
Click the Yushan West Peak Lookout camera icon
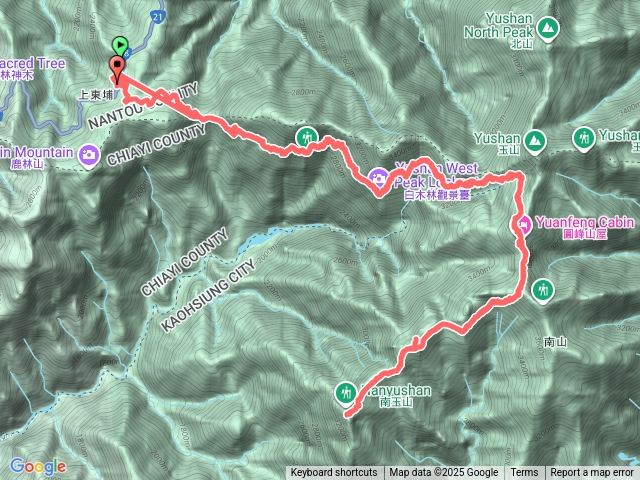[x=379, y=179]
